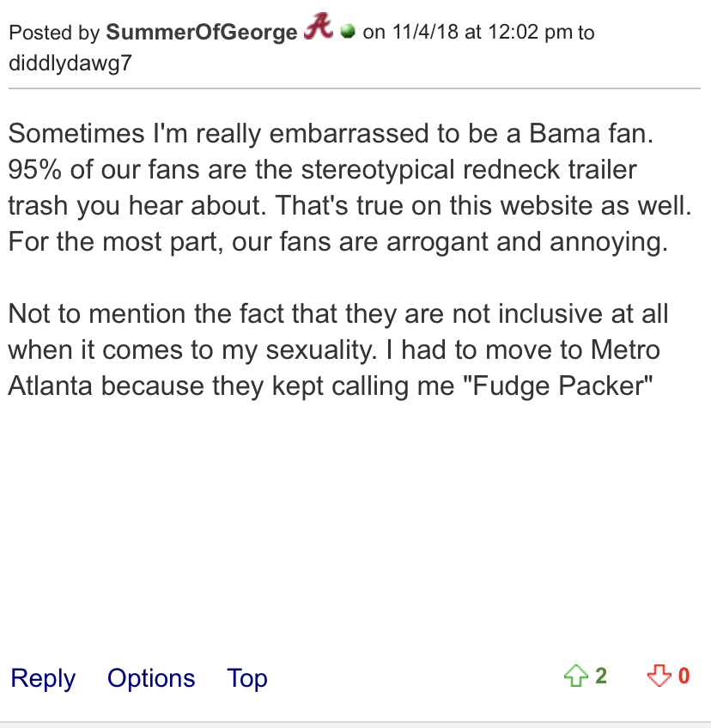
Task: Open the SummerOfGeorge user profile
Action: tap(202, 33)
